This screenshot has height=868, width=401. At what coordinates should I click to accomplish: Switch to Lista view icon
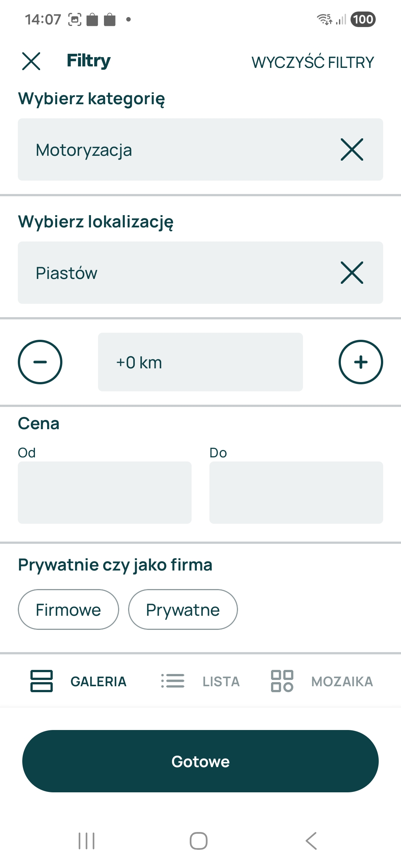[173, 681]
